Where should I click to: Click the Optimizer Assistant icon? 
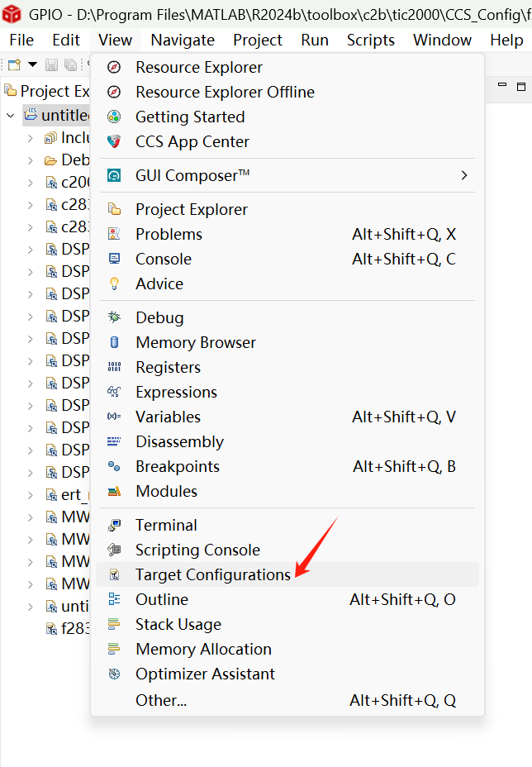click(114, 674)
